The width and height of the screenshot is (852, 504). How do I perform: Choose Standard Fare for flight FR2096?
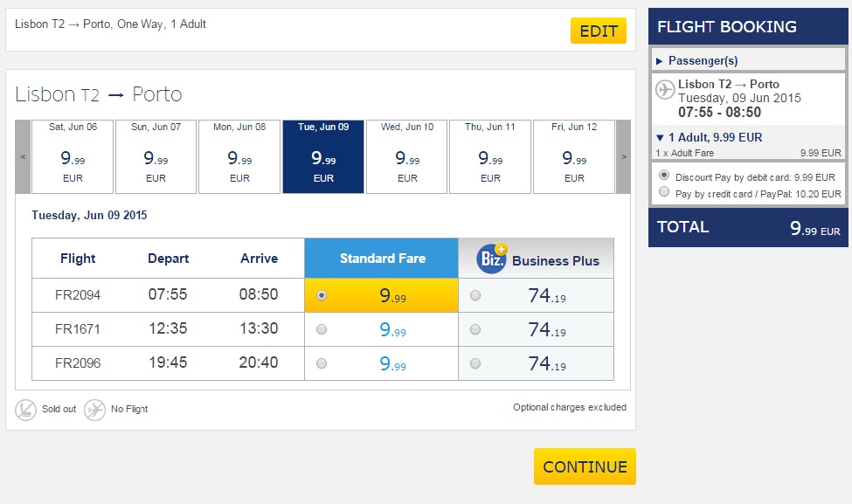pos(322,363)
